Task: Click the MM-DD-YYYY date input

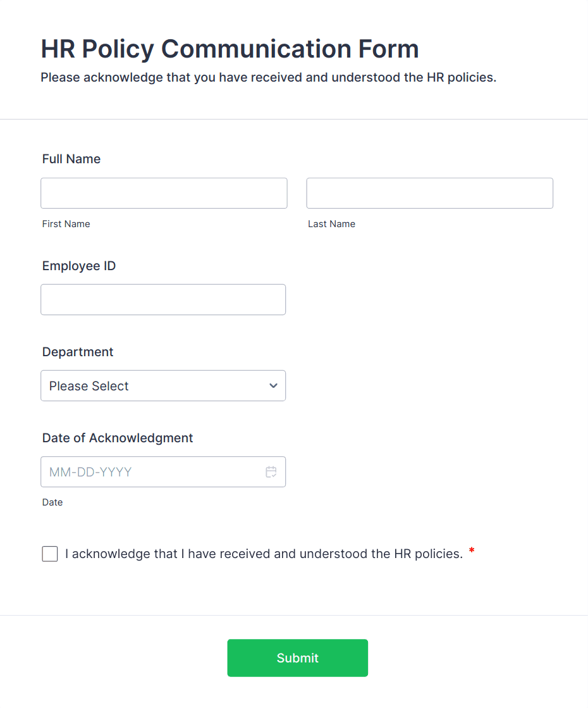Action: tap(152, 472)
